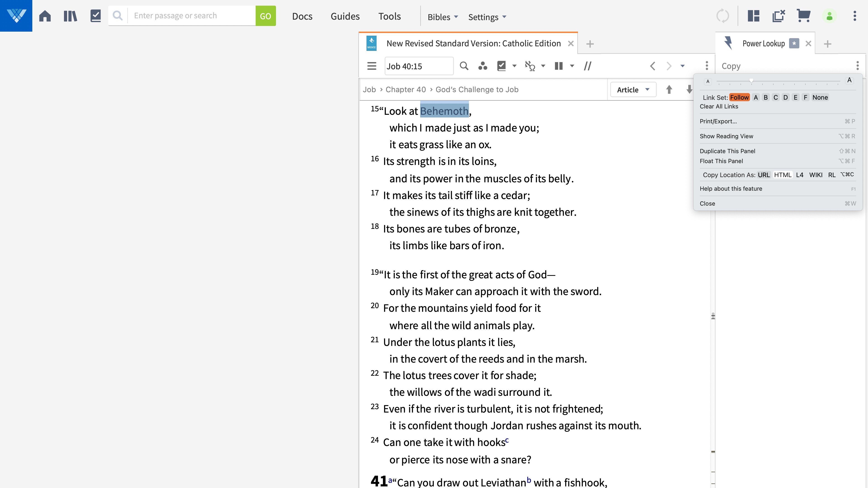Click Clear All Links
The width and height of the screenshot is (868, 488).
pos(719,106)
